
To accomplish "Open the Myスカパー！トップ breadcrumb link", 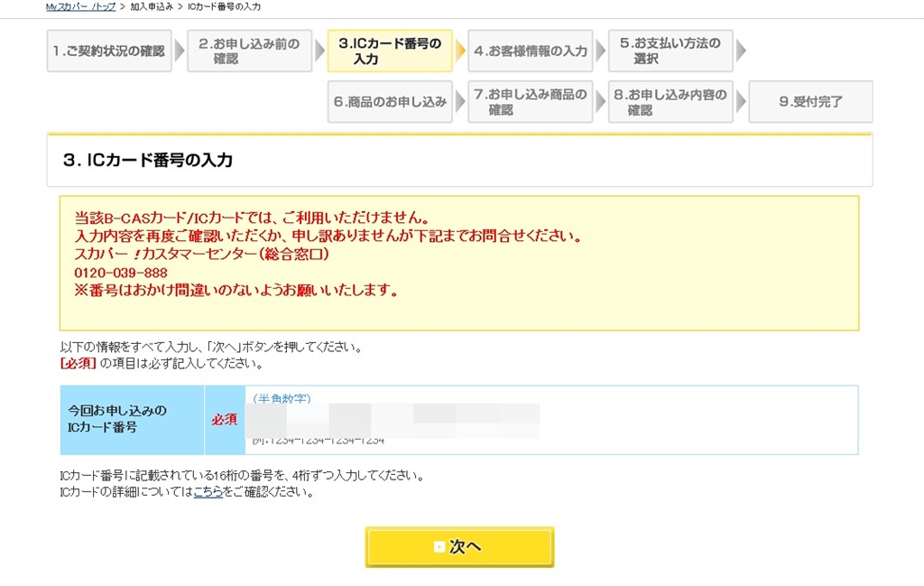I will [80, 6].
